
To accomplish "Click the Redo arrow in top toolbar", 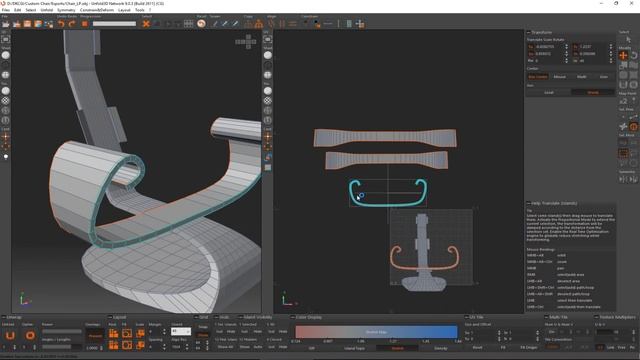I will (x=72, y=24).
